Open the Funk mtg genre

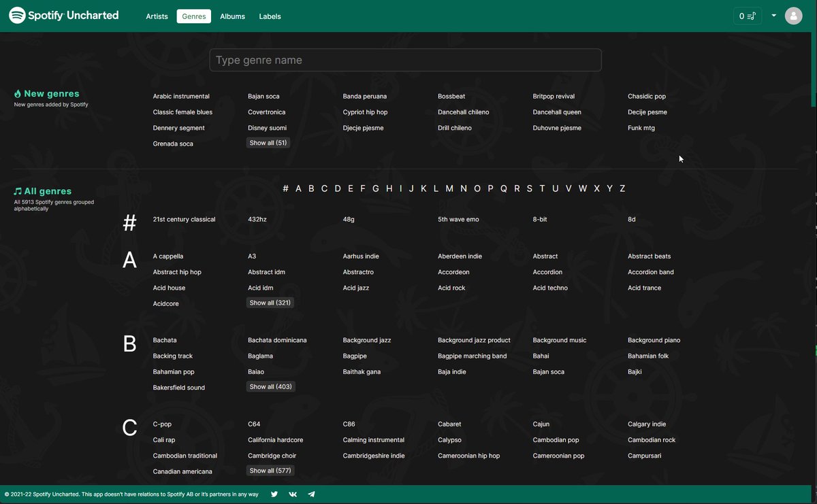coord(641,128)
